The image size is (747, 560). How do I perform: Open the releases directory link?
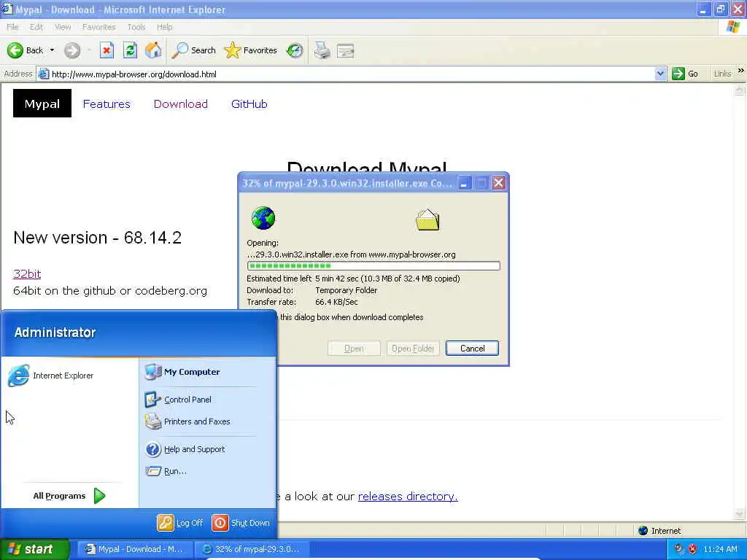click(x=408, y=496)
